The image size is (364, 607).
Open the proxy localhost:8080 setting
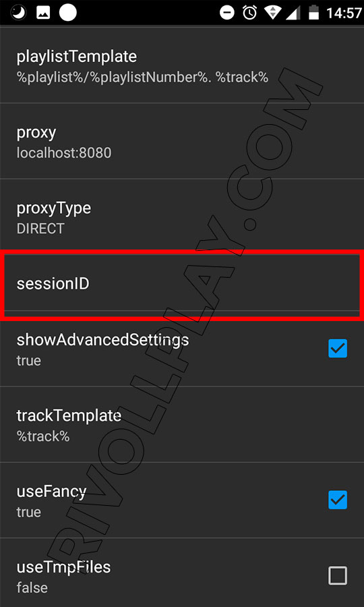click(x=182, y=141)
